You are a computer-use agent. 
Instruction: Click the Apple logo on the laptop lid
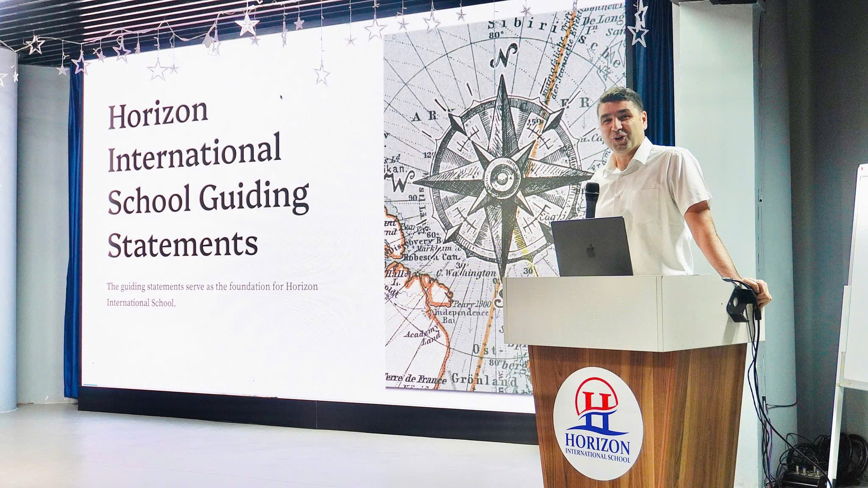click(590, 250)
